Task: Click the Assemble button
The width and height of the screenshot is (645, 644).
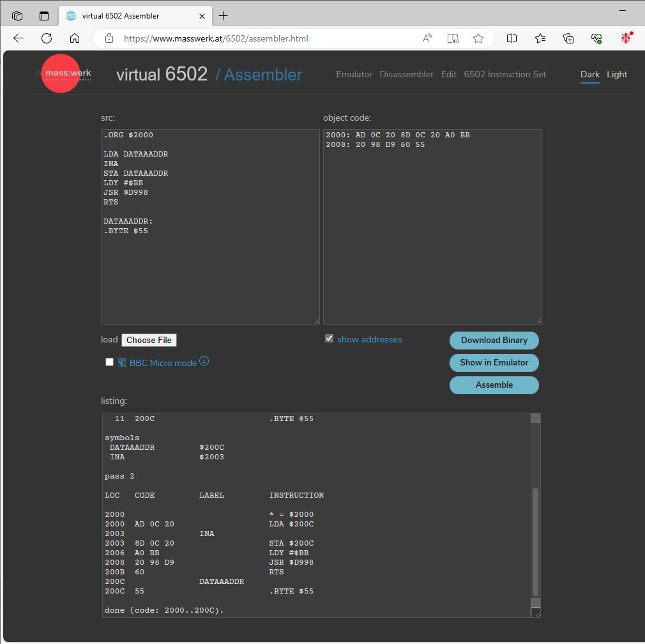Action: (x=494, y=385)
